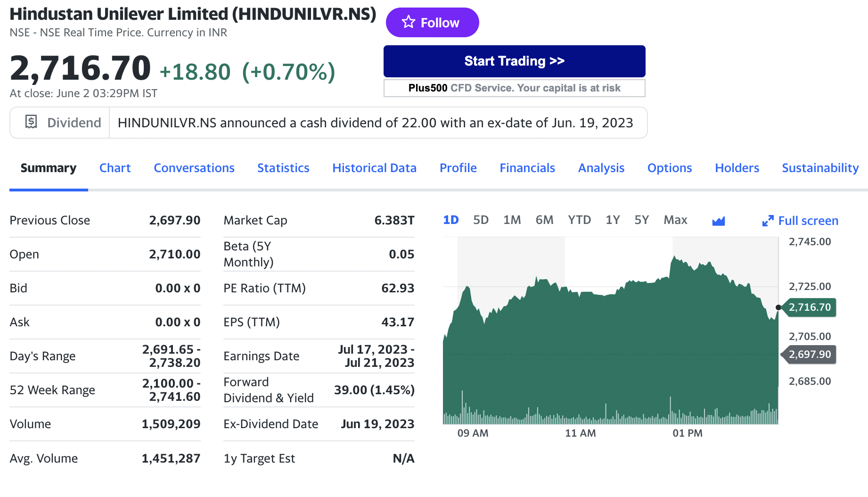Go to the Sustainability tab
The image size is (868, 497).
coord(820,168)
